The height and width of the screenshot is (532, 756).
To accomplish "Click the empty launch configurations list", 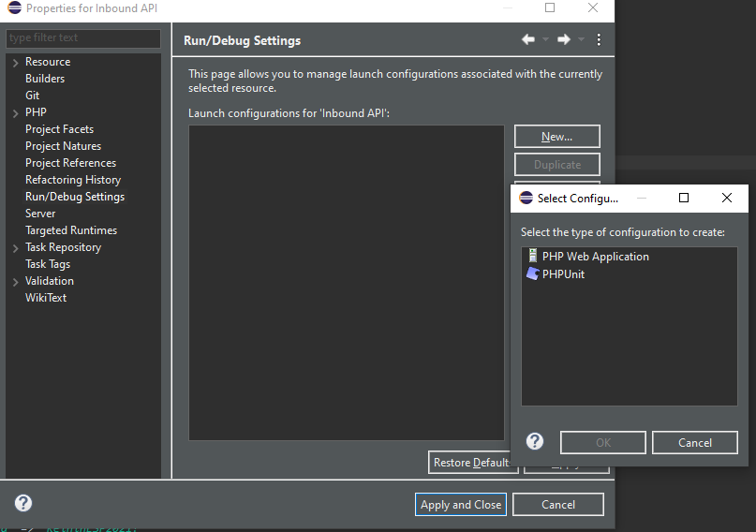I will pyautogui.click(x=347, y=283).
